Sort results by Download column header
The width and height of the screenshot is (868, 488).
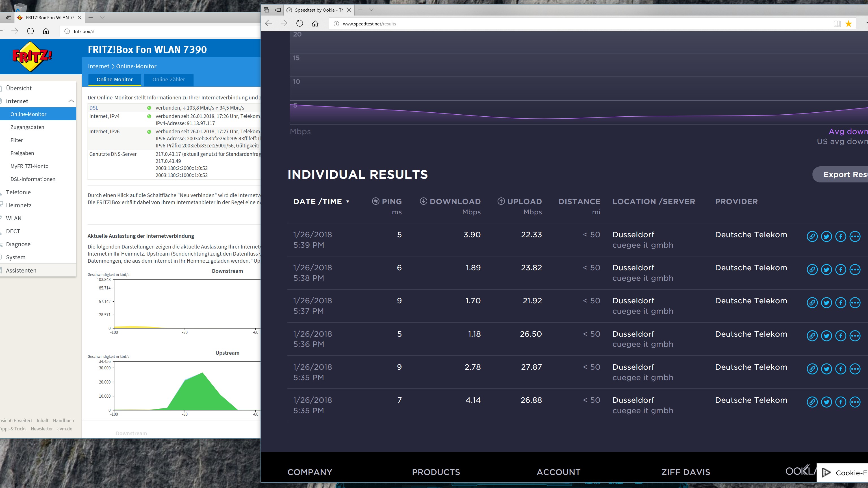[455, 201]
